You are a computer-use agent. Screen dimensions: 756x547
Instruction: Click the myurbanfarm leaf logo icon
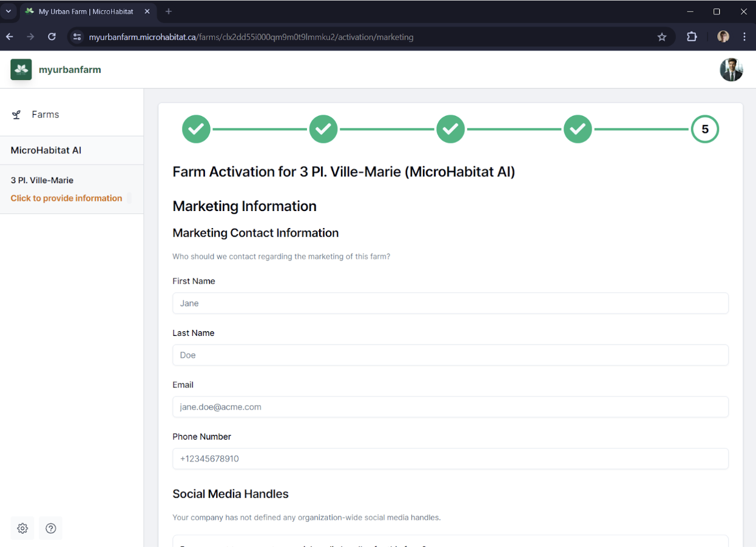[21, 70]
